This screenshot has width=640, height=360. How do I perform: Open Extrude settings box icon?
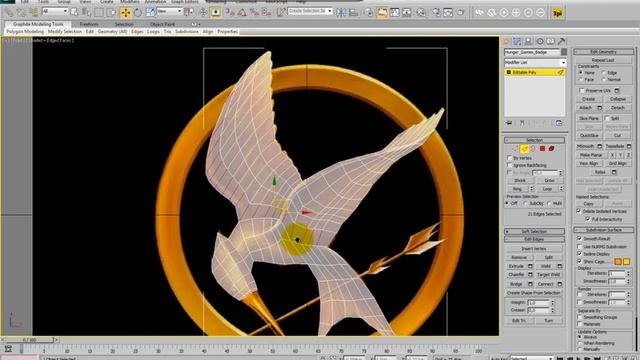point(530,266)
